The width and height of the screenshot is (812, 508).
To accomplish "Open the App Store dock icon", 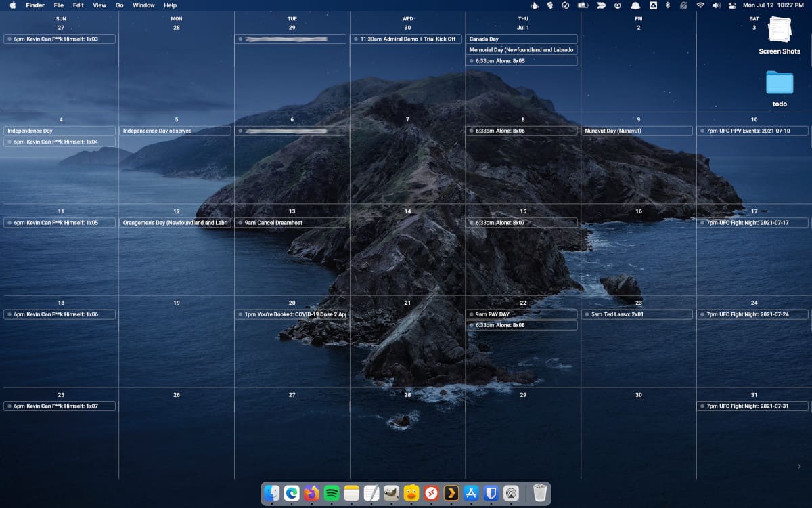I will click(x=472, y=494).
